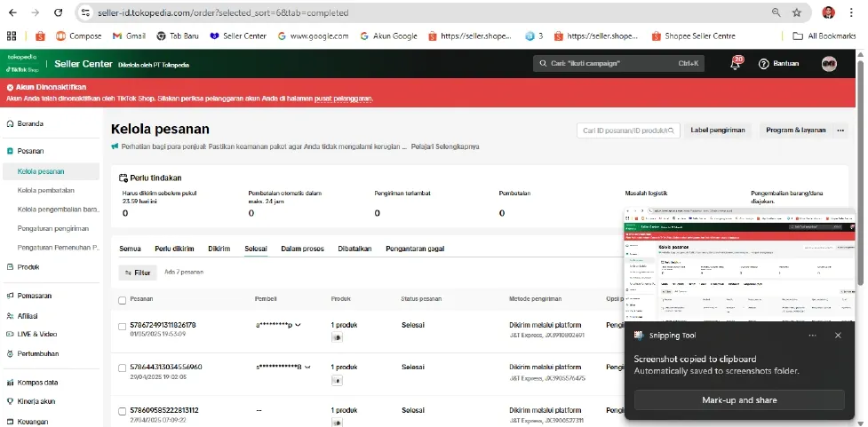
Task: Tick checkbox for order 578644313034556960
Action: pyautogui.click(x=123, y=367)
